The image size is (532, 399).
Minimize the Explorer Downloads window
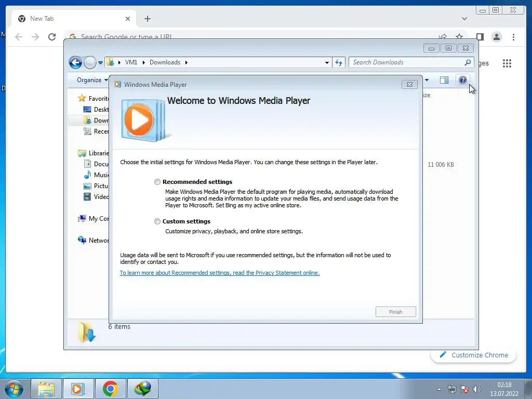(431, 48)
